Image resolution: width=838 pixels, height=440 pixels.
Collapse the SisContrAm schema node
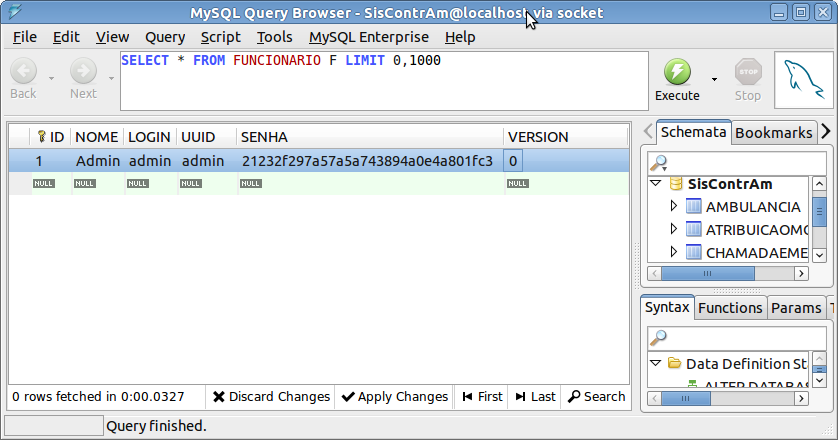656,183
